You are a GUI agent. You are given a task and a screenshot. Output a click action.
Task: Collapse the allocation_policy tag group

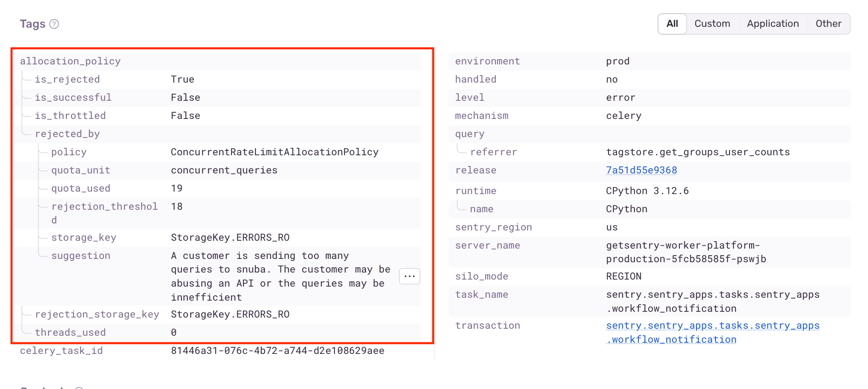[x=71, y=61]
